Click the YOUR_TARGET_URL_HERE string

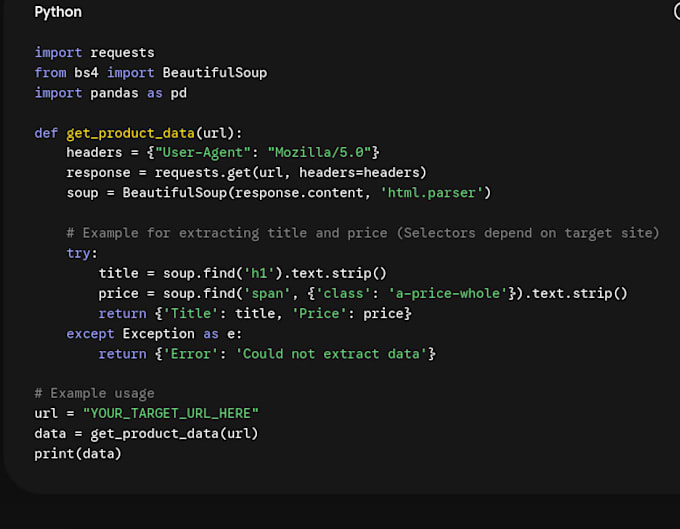[x=170, y=414]
